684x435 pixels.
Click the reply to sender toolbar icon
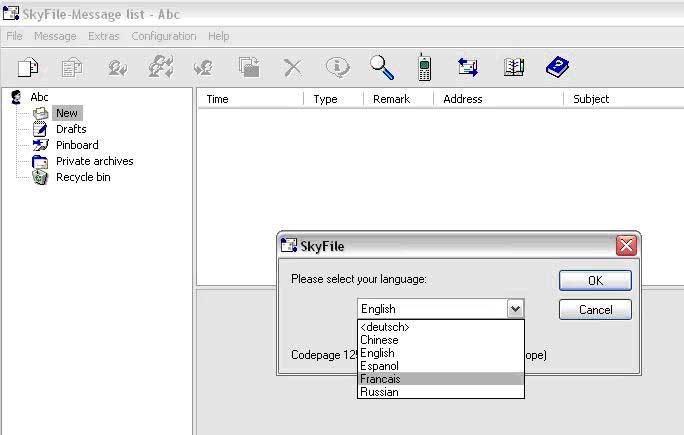coord(117,68)
